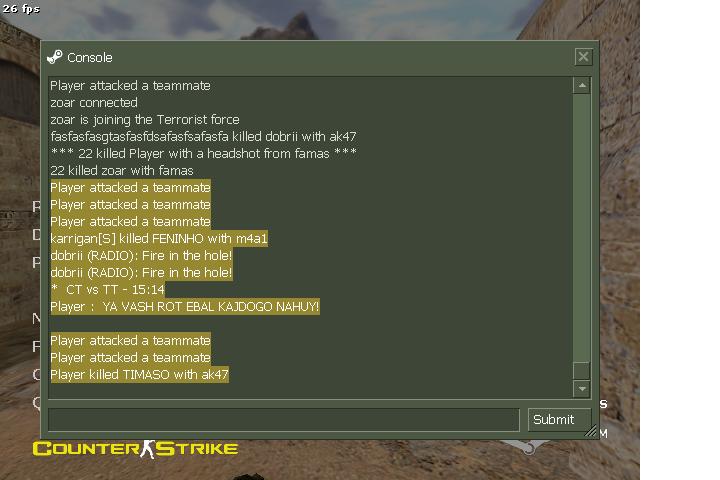Click the headshot from famas message line

[203, 153]
